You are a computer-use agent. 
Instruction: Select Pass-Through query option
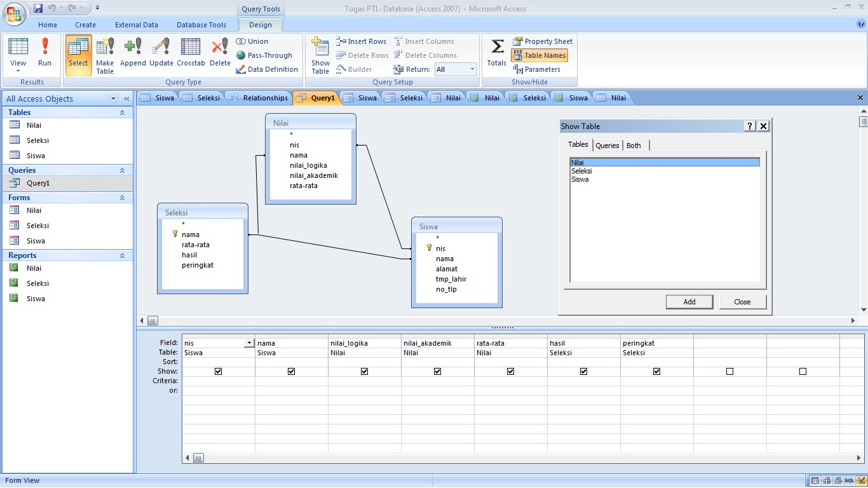click(264, 55)
